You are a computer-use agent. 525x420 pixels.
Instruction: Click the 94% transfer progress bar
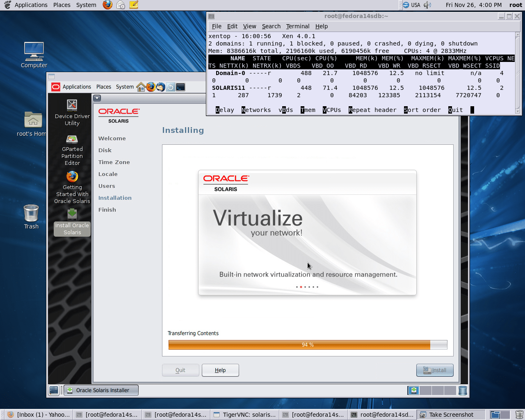[x=308, y=345]
